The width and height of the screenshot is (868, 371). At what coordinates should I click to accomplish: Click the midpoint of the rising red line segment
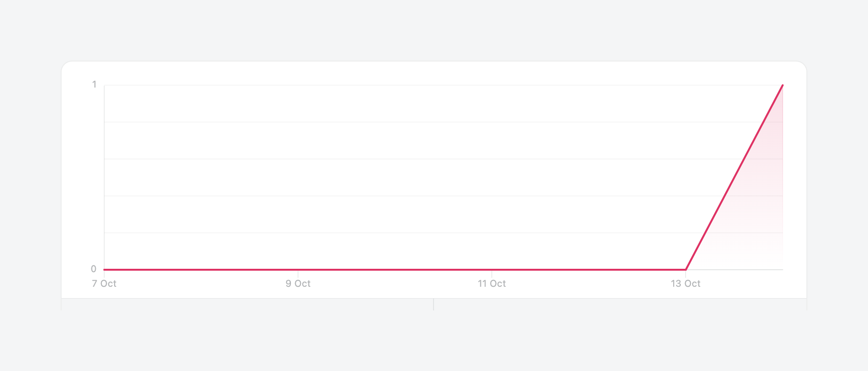(734, 177)
